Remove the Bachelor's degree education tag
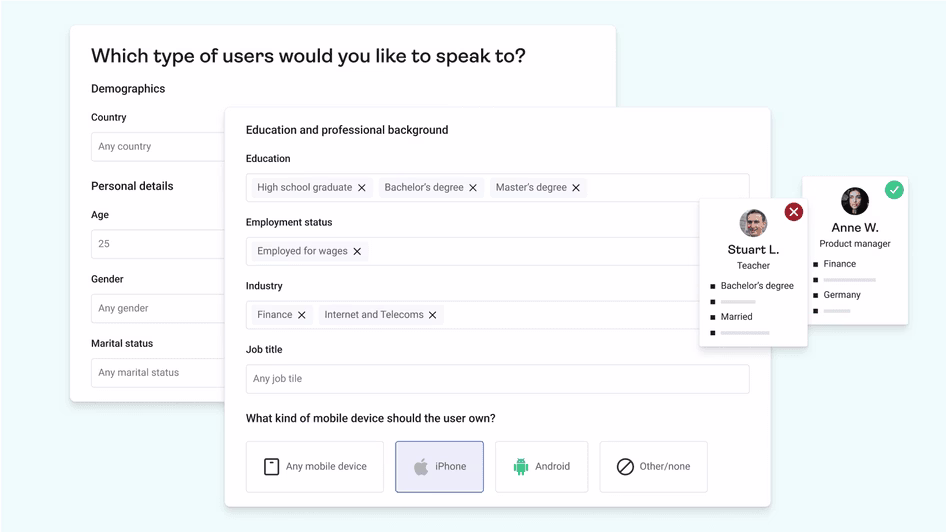The height and width of the screenshot is (532, 946). coord(473,188)
